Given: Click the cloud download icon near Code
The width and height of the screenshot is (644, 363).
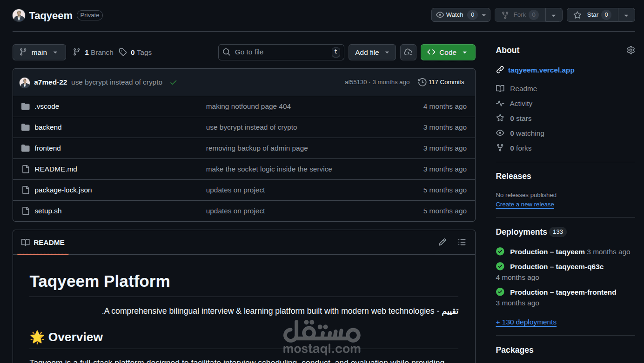Looking at the screenshot, I should (408, 53).
